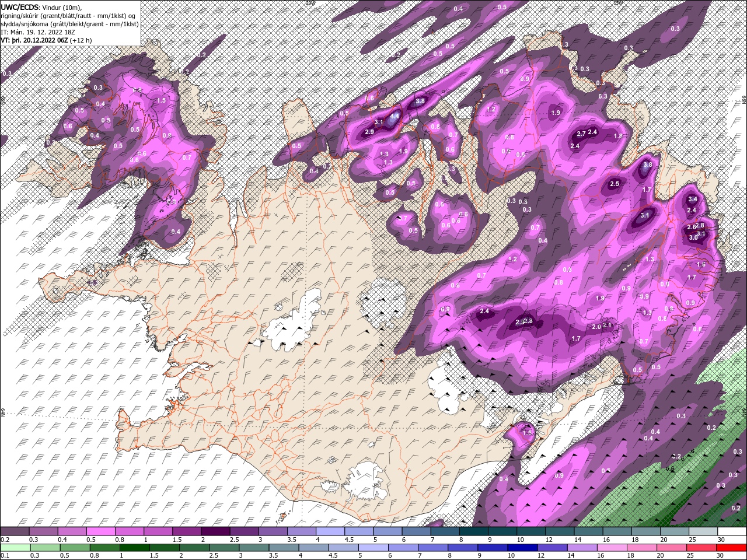Click the 15W longitude label at the top edge
The width and height of the screenshot is (747, 560).
(x=618, y=3)
